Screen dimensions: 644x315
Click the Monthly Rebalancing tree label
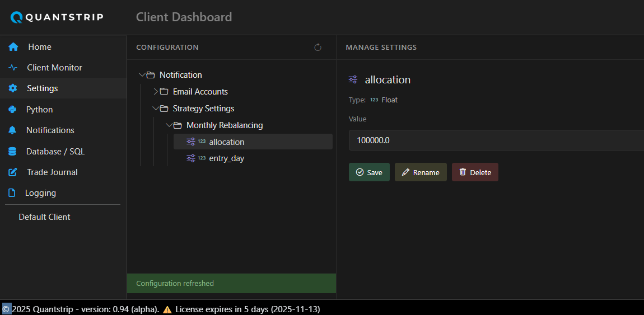(x=225, y=125)
